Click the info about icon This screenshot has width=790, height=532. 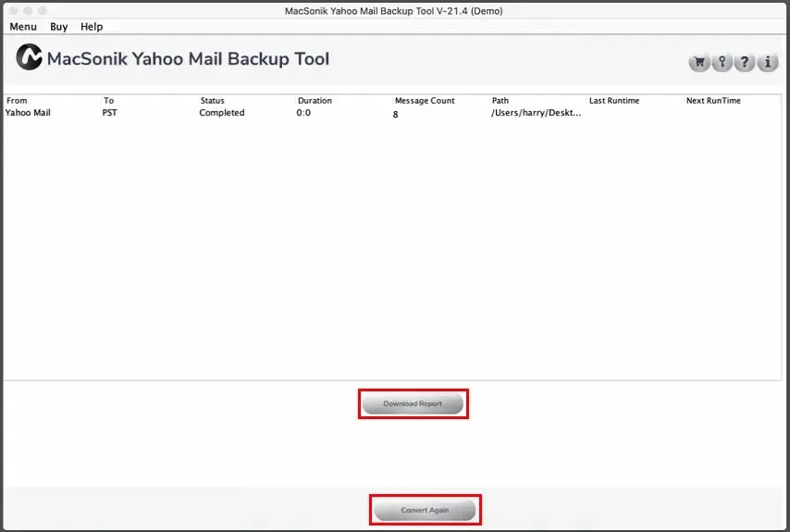[x=767, y=63]
